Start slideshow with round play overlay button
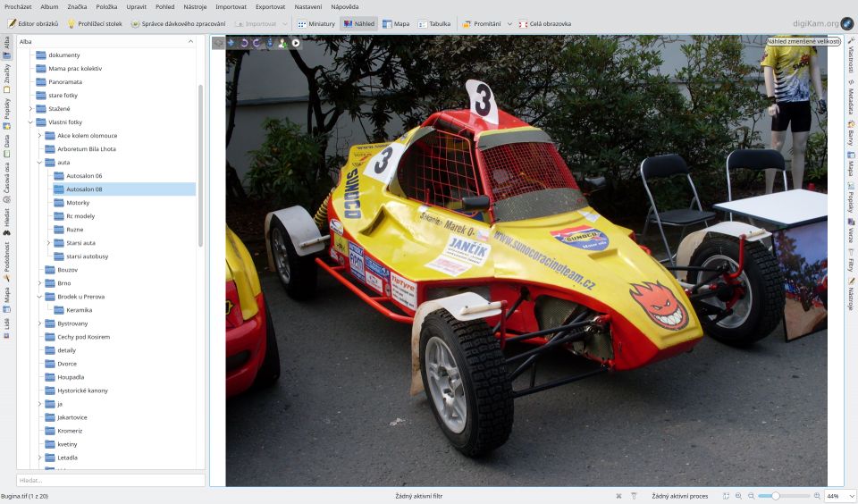The height and width of the screenshot is (504, 858). pyautogui.click(x=296, y=43)
